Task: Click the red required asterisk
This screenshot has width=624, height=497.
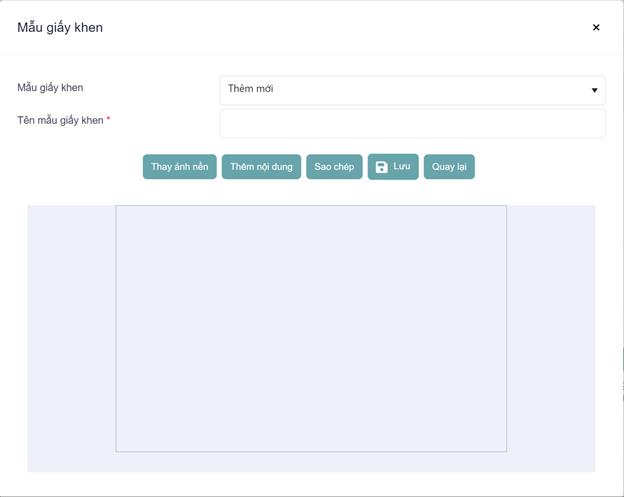Action: 108,120
